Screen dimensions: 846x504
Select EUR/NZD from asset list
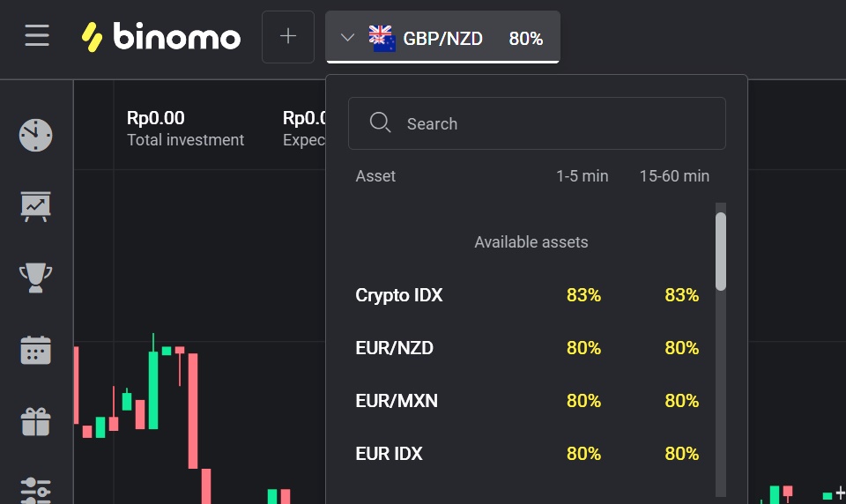(395, 348)
